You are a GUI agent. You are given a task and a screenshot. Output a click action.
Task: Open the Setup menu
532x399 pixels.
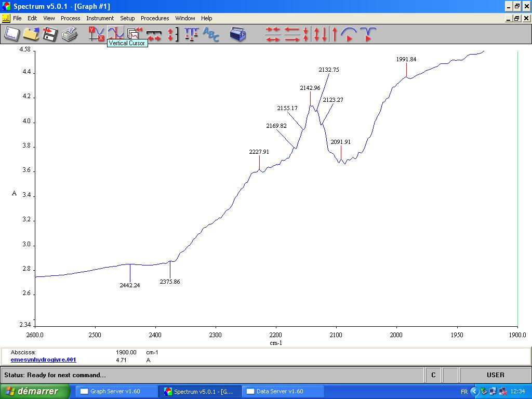[x=127, y=18]
